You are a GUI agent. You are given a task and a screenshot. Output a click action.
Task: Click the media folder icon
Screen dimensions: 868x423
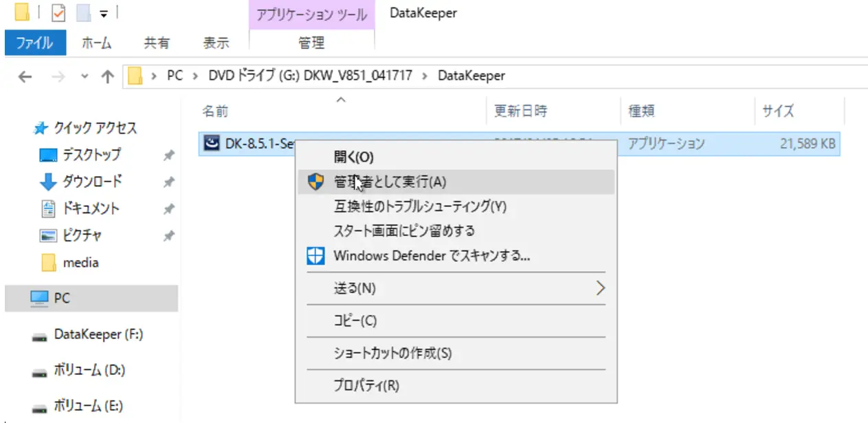[48, 262]
